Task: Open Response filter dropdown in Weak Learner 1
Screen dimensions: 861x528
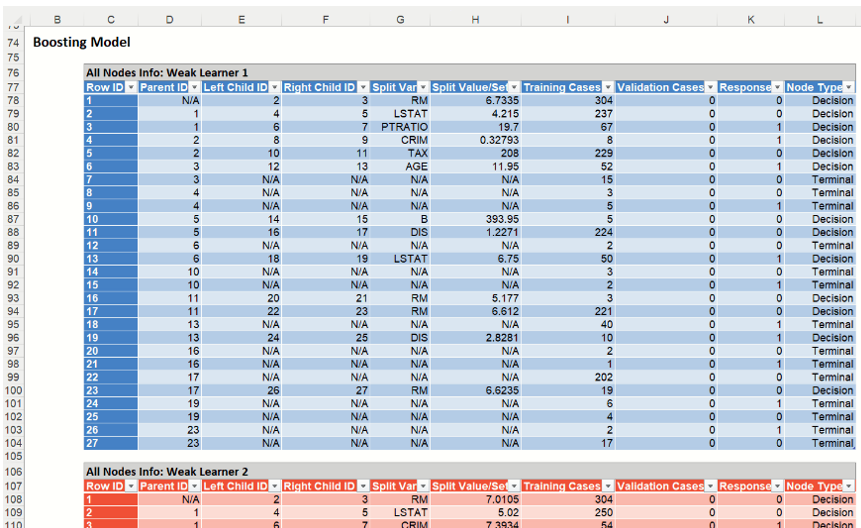Action: [x=777, y=88]
